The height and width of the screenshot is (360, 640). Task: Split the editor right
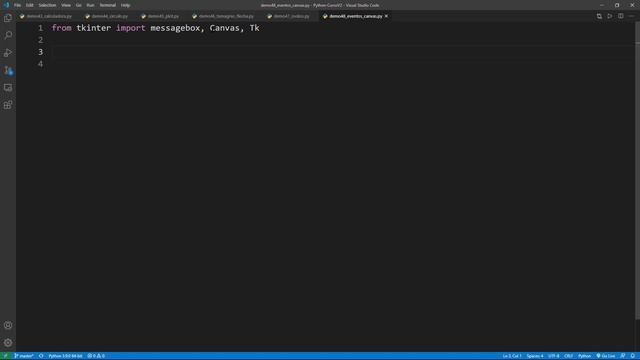point(620,16)
